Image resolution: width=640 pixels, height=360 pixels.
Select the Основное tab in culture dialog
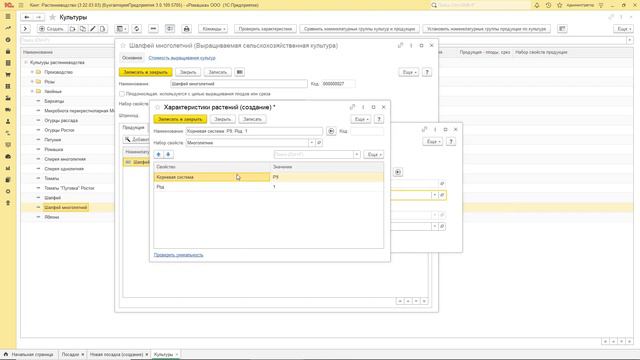[132, 58]
